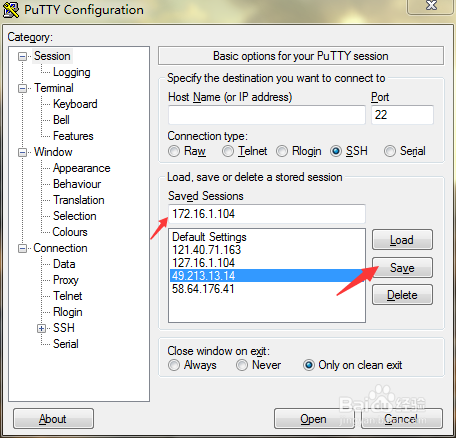Open the Rlogin category in tree
The height and width of the screenshot is (438, 456).
point(68,312)
